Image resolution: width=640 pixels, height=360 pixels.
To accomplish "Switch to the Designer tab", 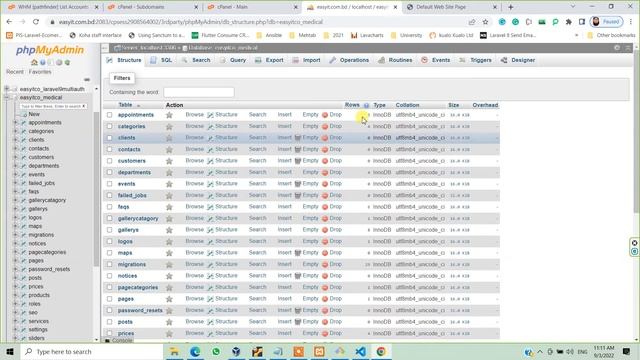I will pyautogui.click(x=518, y=60).
